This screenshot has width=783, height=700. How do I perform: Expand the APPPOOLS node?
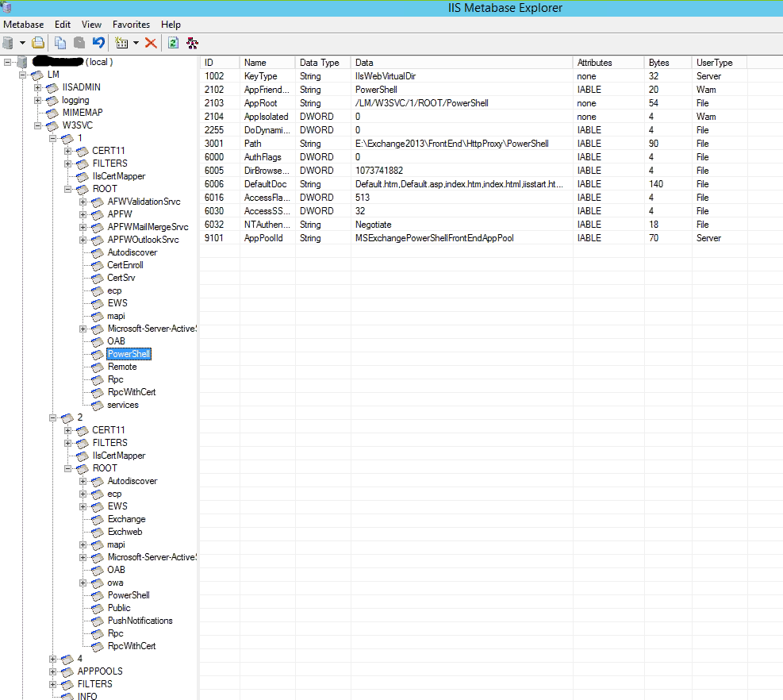tap(52, 671)
